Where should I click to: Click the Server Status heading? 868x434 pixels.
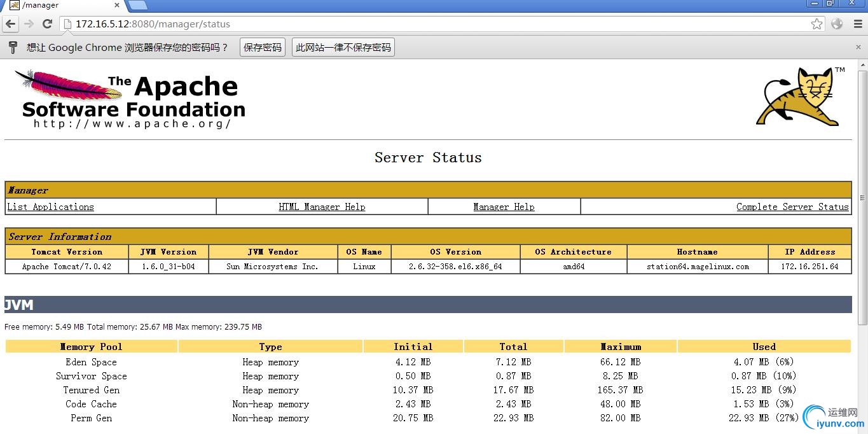pos(428,158)
